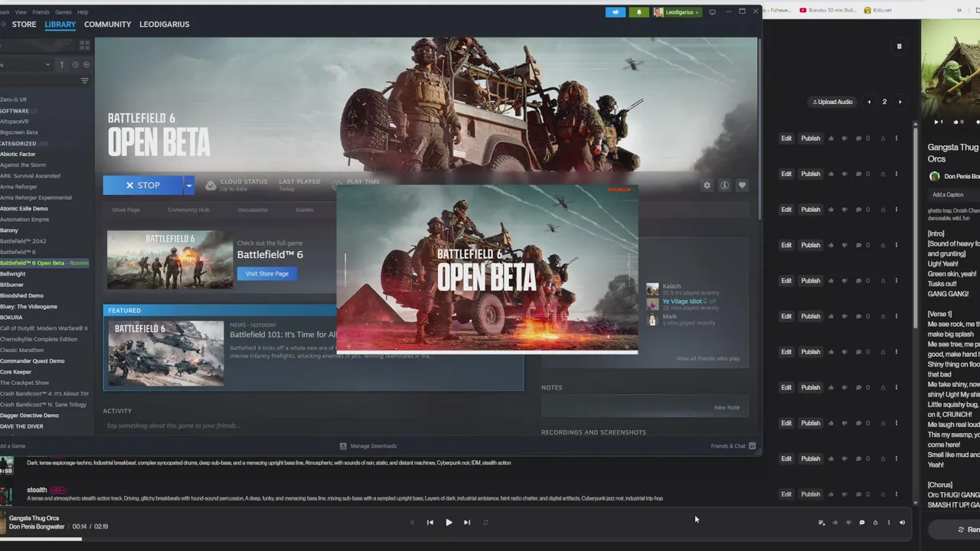Open Leodigarius account dropdown

click(678, 12)
